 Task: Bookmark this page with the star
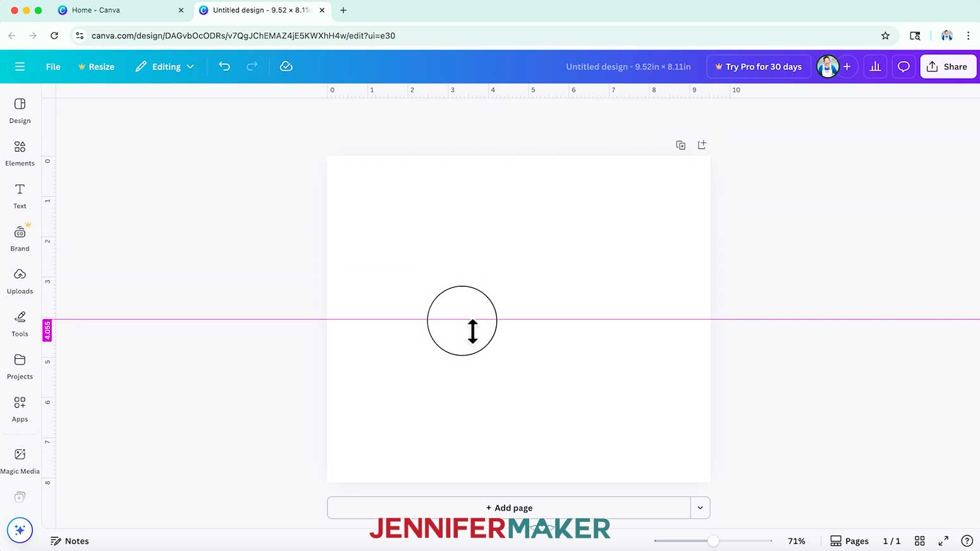point(885,36)
